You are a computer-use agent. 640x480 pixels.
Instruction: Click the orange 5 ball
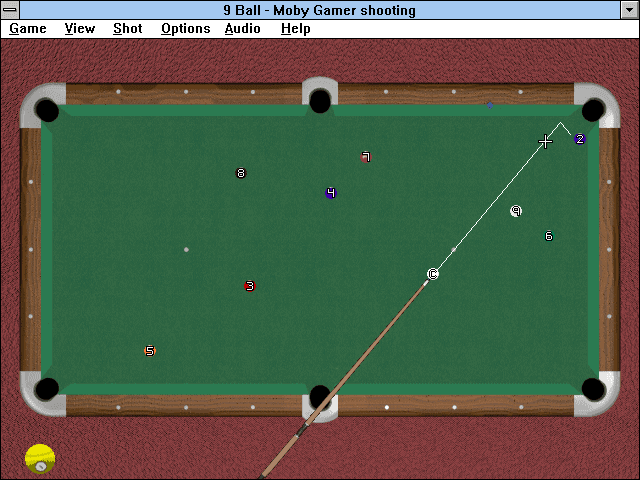coord(150,351)
